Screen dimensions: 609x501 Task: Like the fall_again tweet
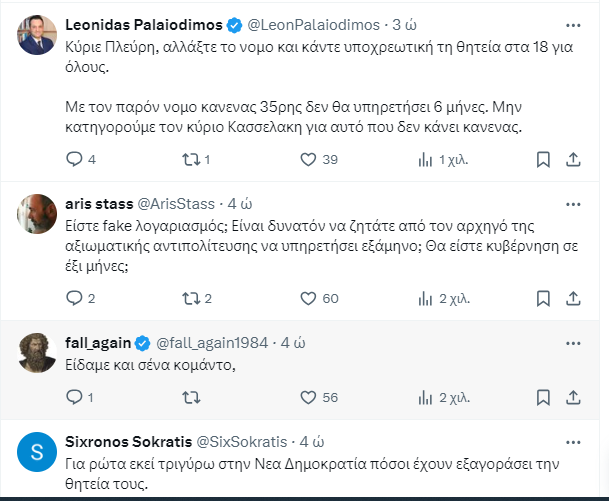pyautogui.click(x=309, y=398)
